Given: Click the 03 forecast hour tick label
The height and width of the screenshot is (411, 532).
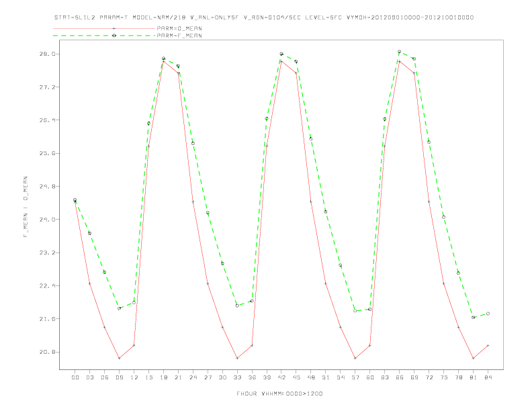Looking at the screenshot, I should coord(89,377).
